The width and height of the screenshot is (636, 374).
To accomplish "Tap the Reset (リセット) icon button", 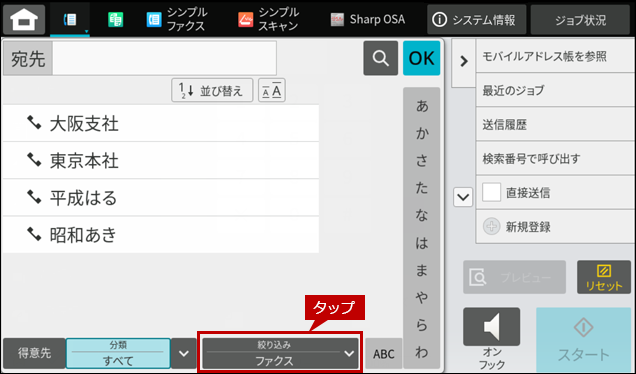I will [x=604, y=277].
